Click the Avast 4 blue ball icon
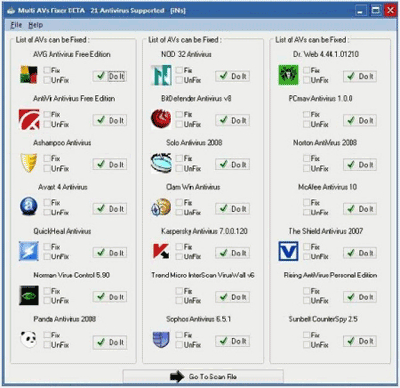Image resolution: width=400 pixels, height=388 pixels. (29, 207)
